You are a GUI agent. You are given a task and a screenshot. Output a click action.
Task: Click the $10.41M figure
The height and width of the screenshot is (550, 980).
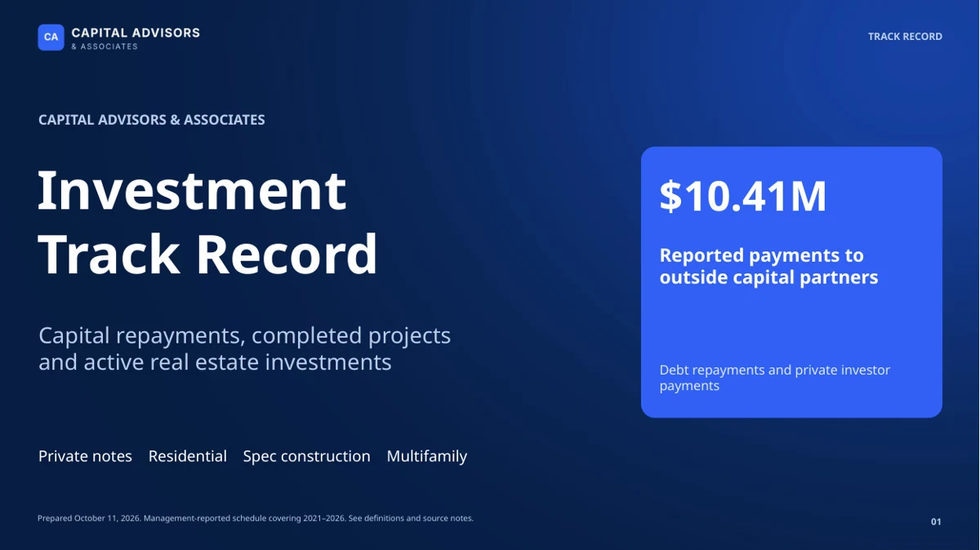pos(743,197)
